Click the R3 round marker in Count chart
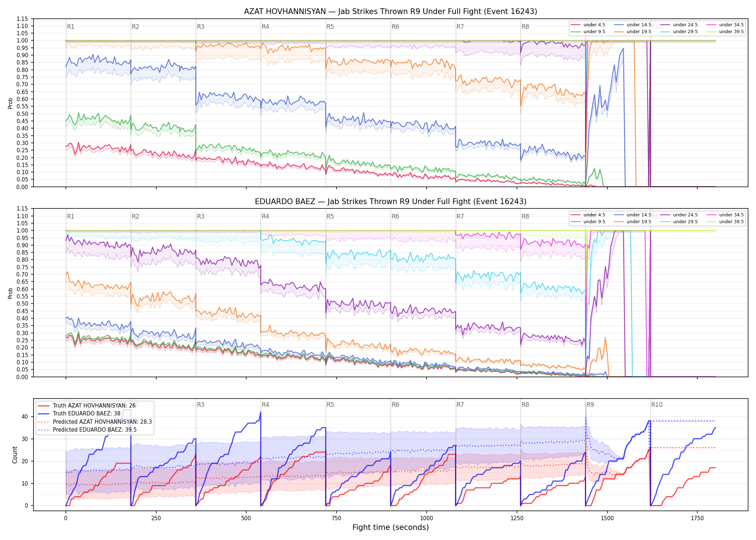The image size is (756, 540). (201, 405)
